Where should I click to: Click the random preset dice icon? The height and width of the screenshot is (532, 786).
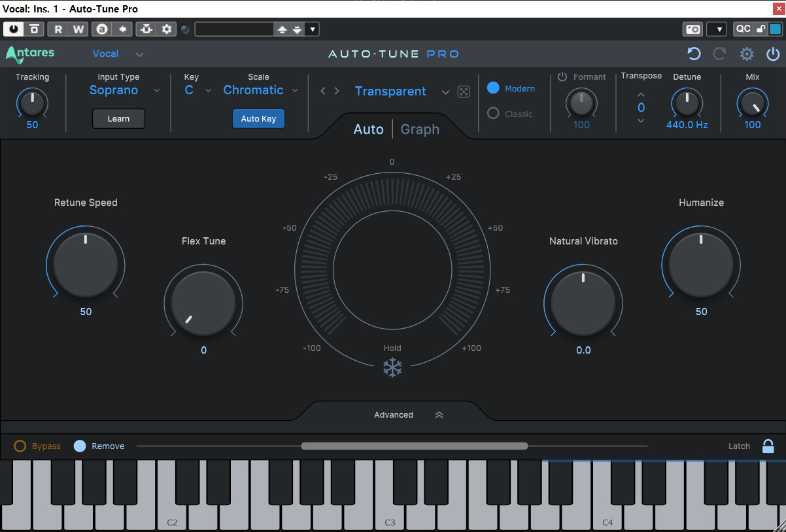[x=464, y=91]
